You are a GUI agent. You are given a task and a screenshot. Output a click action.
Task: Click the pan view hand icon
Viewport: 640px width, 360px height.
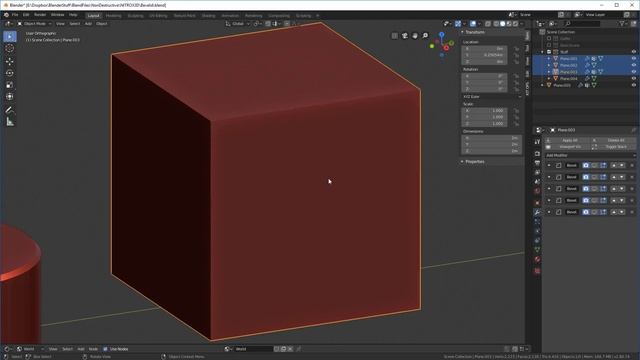(415, 36)
